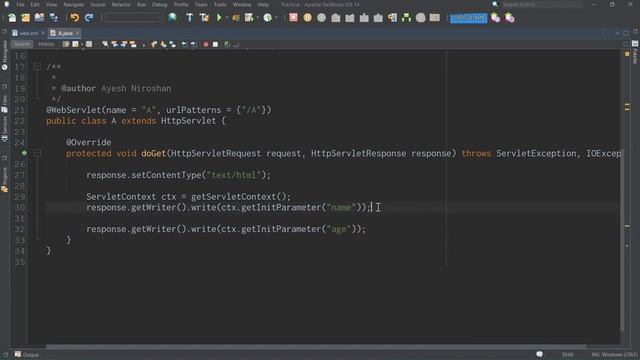Toggle rectangular selection red circle icon
Image resolution: width=640 pixels, height=360 pixels.
[206, 44]
